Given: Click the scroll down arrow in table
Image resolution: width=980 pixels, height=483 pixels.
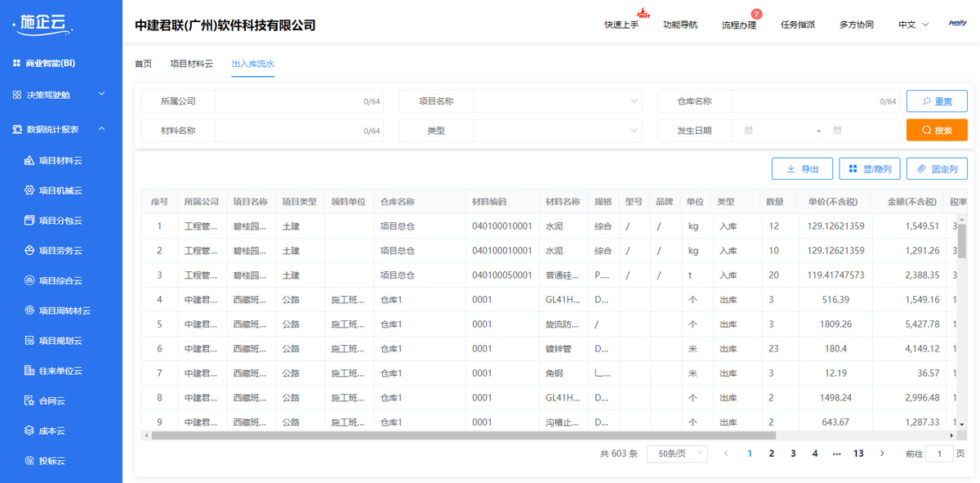Looking at the screenshot, I should (962, 424).
